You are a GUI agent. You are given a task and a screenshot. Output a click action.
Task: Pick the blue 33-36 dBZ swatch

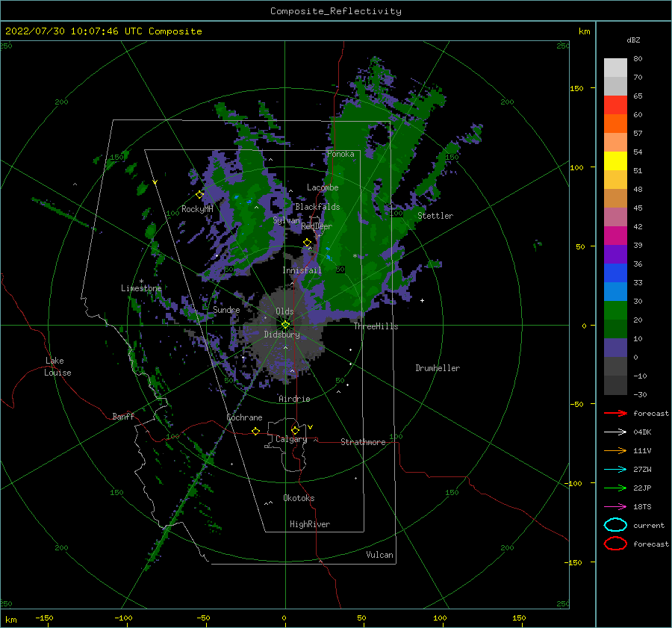[x=615, y=273]
